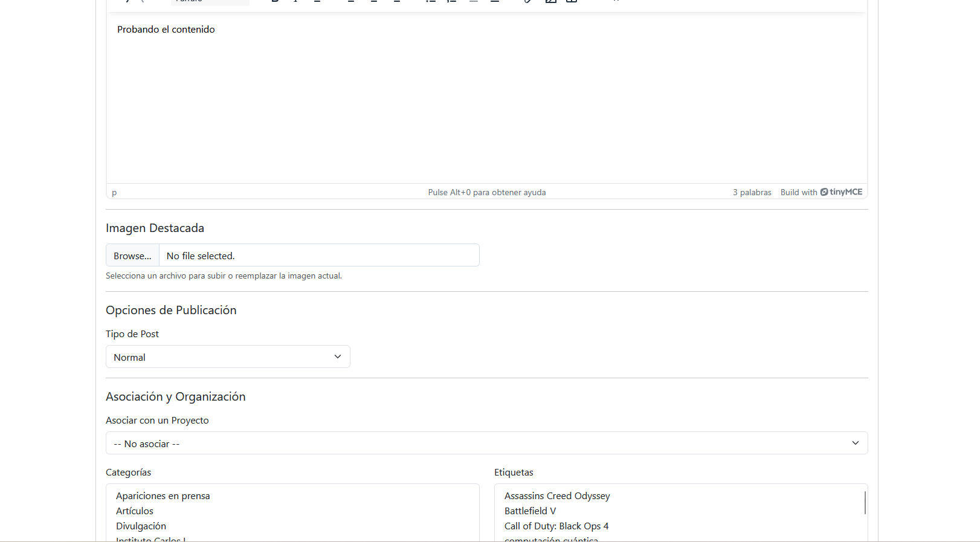The image size is (980, 542).
Task: Click the chevron arrow of Tipo de Post
Action: click(x=338, y=356)
